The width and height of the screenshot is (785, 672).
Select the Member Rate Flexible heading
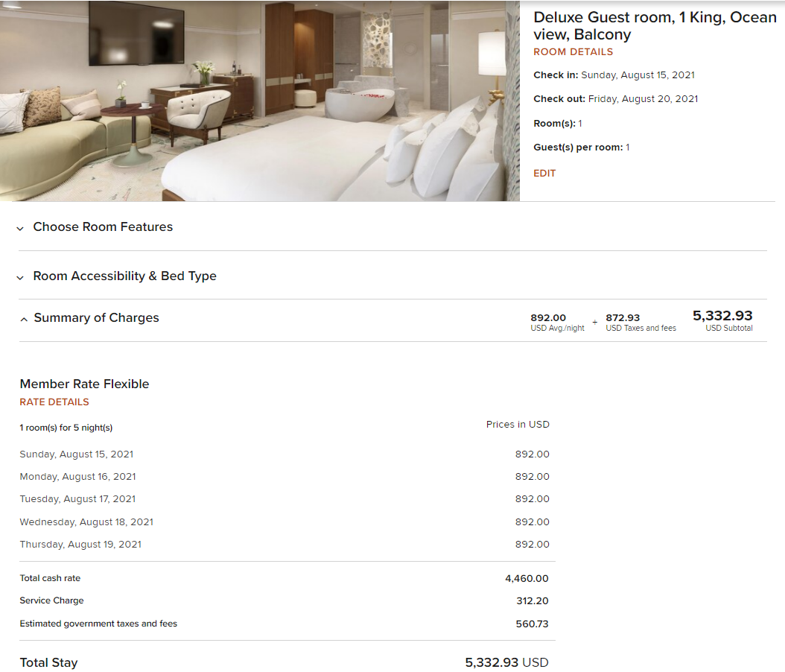pyautogui.click(x=84, y=384)
